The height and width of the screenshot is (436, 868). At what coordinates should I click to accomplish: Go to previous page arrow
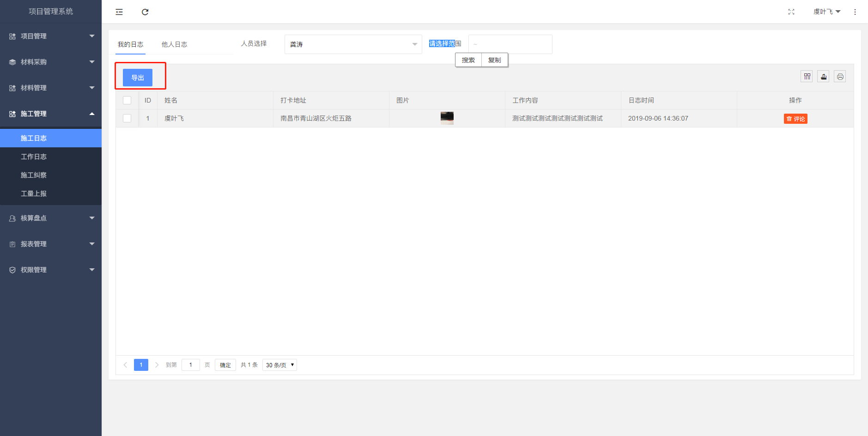click(125, 365)
